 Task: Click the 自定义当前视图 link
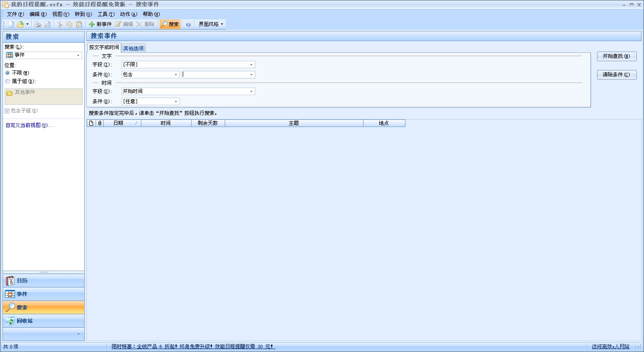point(30,125)
